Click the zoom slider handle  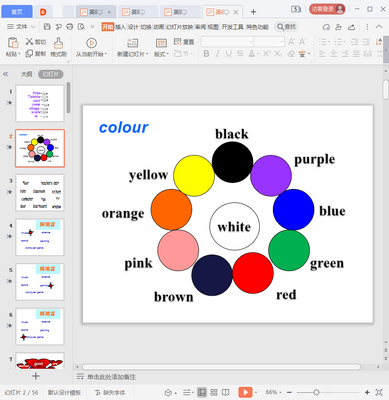(316, 392)
